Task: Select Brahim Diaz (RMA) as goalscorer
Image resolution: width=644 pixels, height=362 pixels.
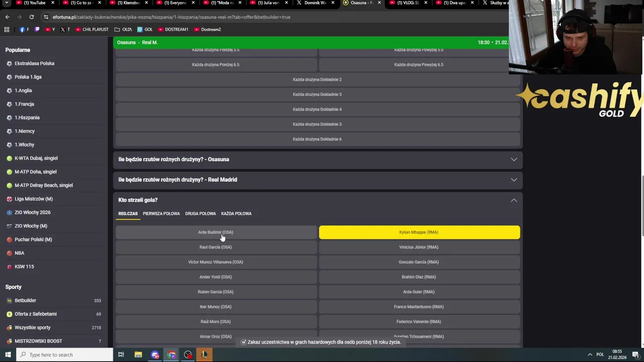Action: [x=419, y=277]
